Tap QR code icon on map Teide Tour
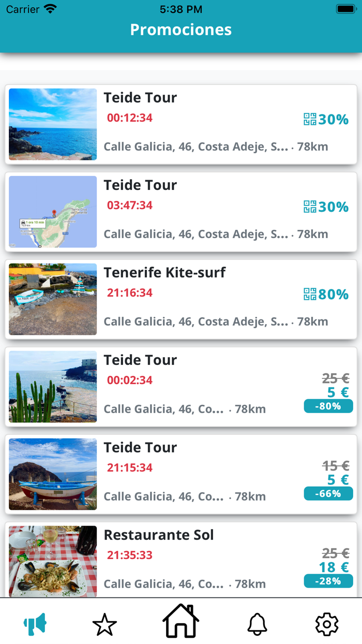The height and width of the screenshot is (644, 362). click(x=310, y=207)
